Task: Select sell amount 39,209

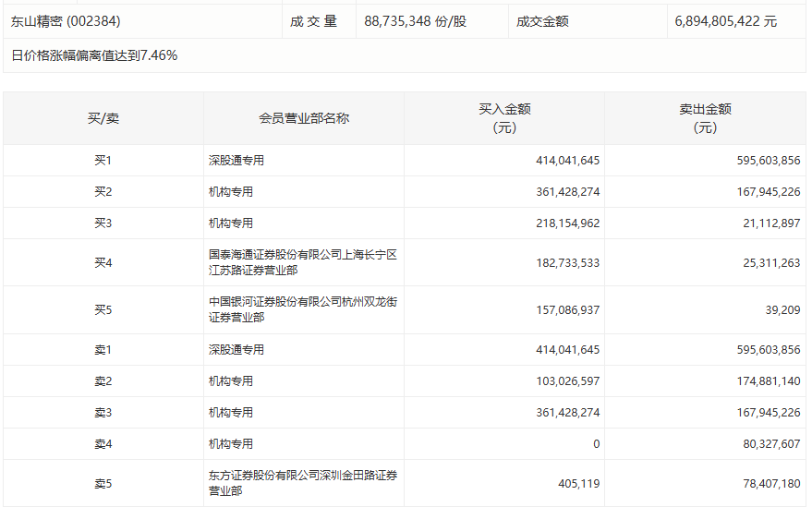Action: click(782, 309)
